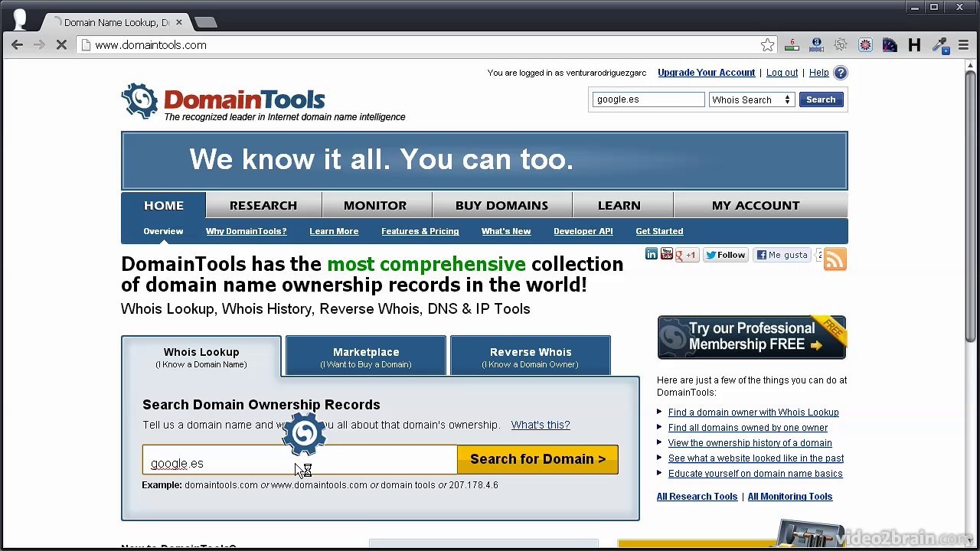This screenshot has height=551, width=980.
Task: Open See what a website looked like link
Action: [756, 458]
